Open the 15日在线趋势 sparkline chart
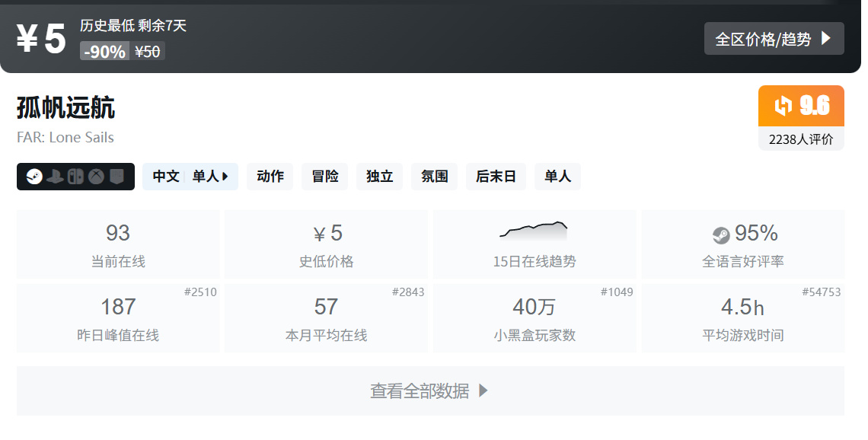This screenshot has height=440, width=868. (534, 230)
